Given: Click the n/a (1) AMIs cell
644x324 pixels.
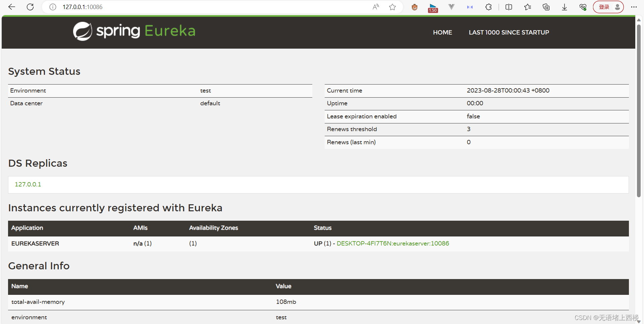Looking at the screenshot, I should (x=143, y=244).
